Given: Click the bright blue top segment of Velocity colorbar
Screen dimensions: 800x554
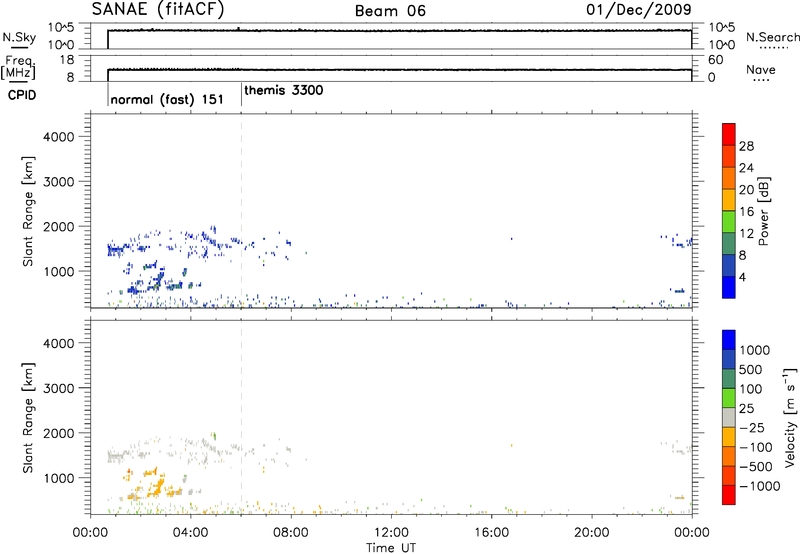Looking at the screenshot, I should (x=729, y=339).
